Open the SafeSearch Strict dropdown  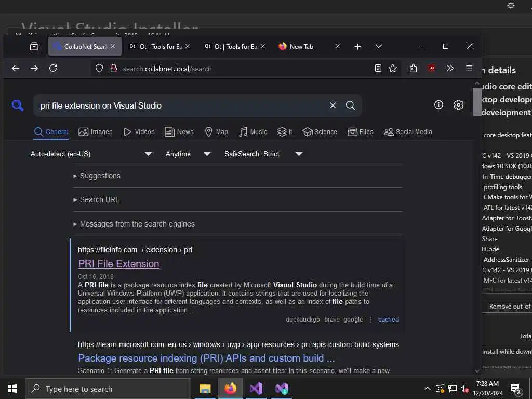click(263, 154)
